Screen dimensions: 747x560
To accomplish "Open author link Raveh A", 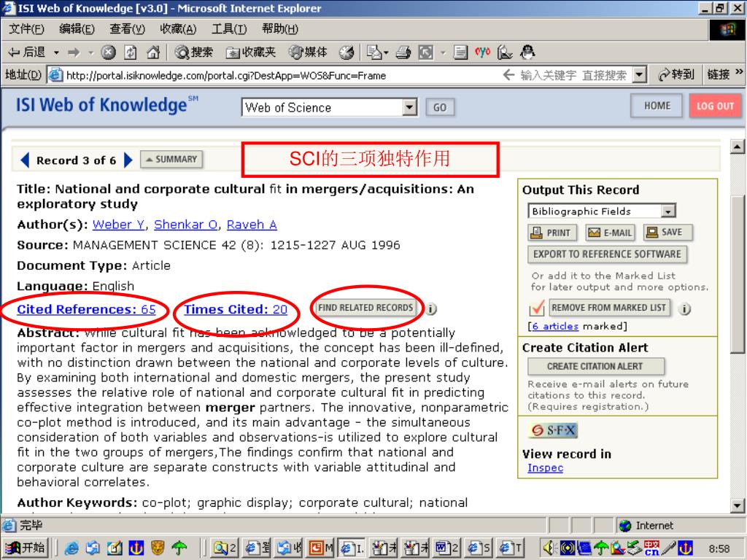I will (x=252, y=225).
